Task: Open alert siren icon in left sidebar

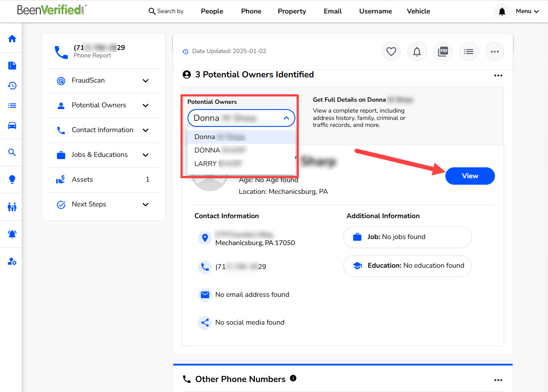Action: point(12,234)
